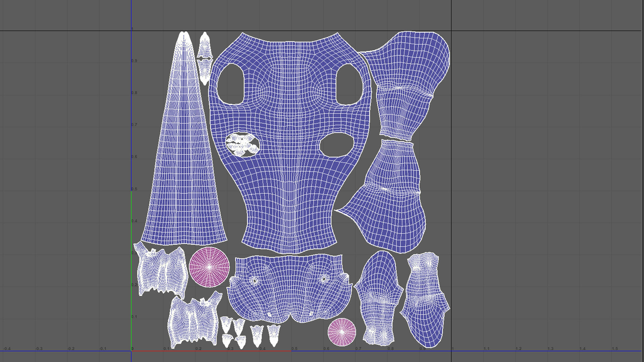Click the top-right corner of UV tile
644x362 pixels.
click(x=451, y=31)
